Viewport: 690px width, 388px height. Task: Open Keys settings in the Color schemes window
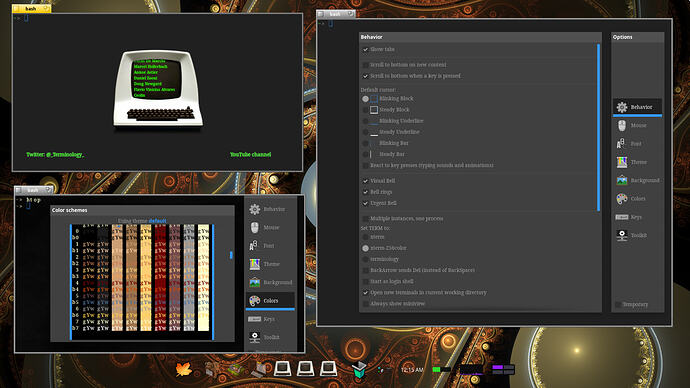(270, 319)
